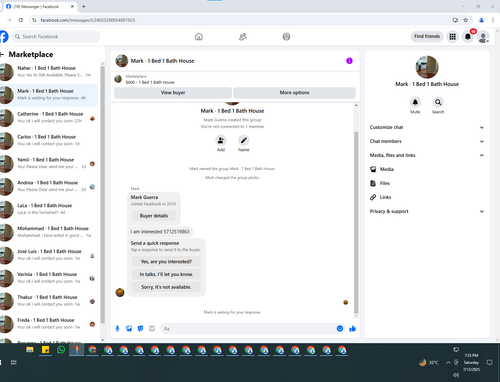Screen dimensions: 500x382
Task: Open Sticky Notes from taskbar
Action: pos(45,350)
